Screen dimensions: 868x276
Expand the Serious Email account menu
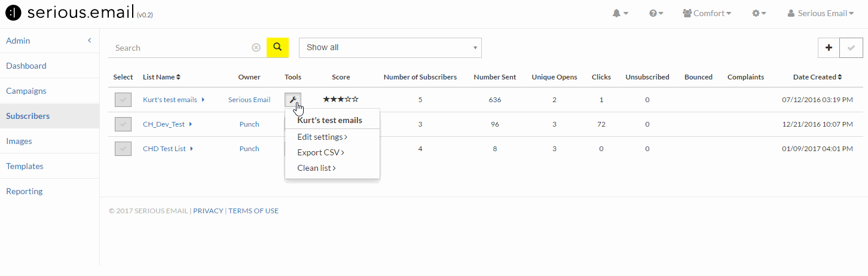coord(821,13)
